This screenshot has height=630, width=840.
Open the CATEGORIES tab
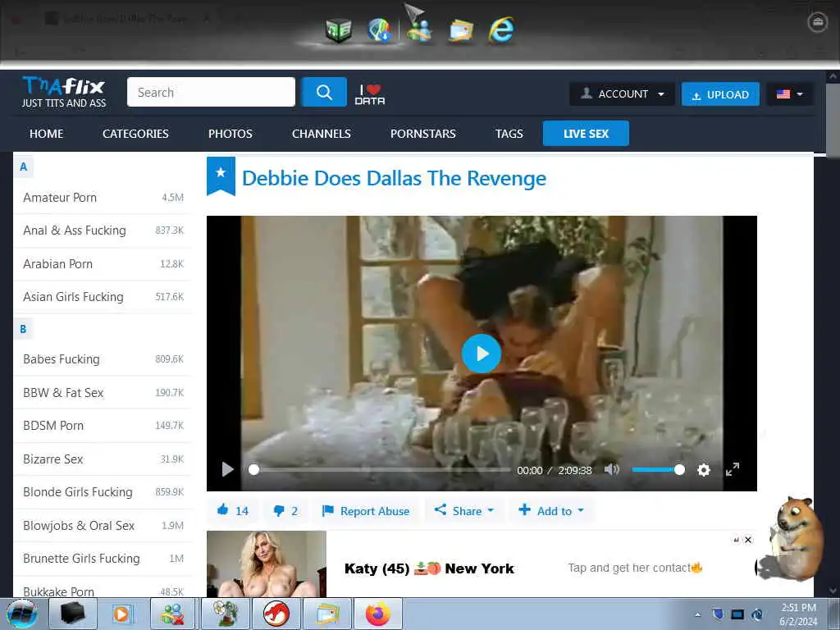(135, 134)
